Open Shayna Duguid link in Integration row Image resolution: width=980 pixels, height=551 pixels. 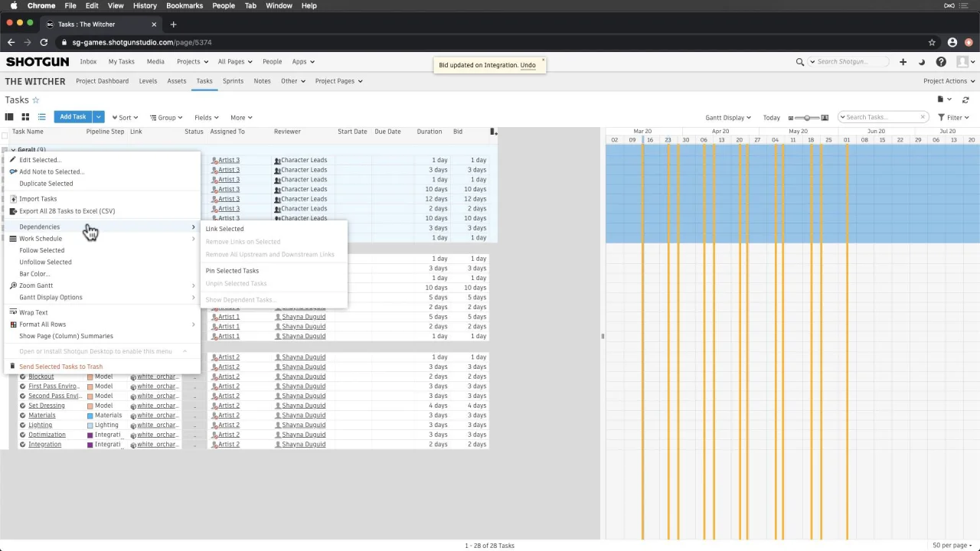click(x=303, y=445)
